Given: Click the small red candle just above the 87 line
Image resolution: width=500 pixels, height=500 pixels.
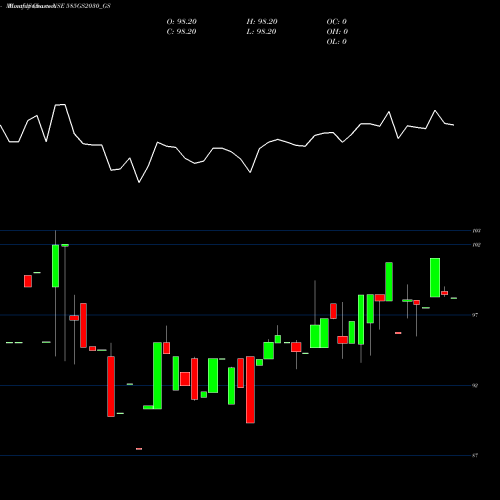Looking at the screenshot, I should tap(139, 449).
